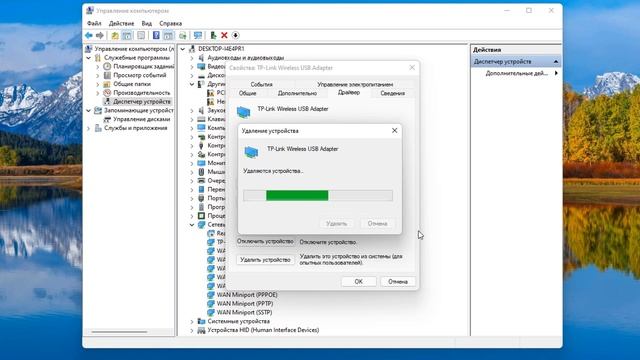This screenshot has width=640, height=360.
Task: Click Отмена button in removal dialog
Action: (x=377, y=223)
